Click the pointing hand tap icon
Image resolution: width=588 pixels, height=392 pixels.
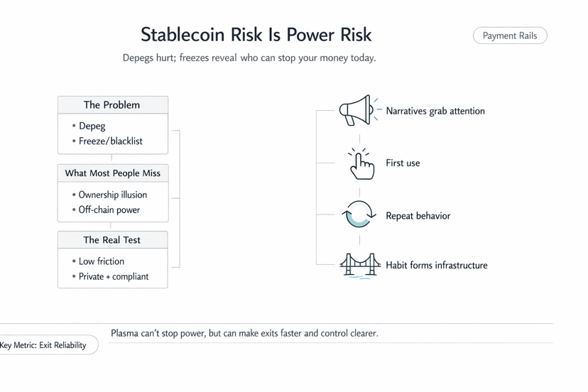[x=361, y=164]
